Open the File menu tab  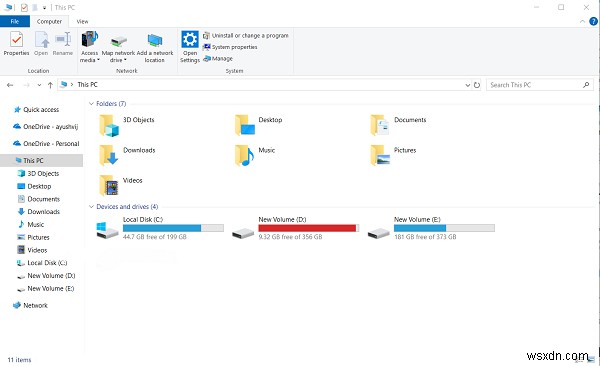click(x=15, y=21)
